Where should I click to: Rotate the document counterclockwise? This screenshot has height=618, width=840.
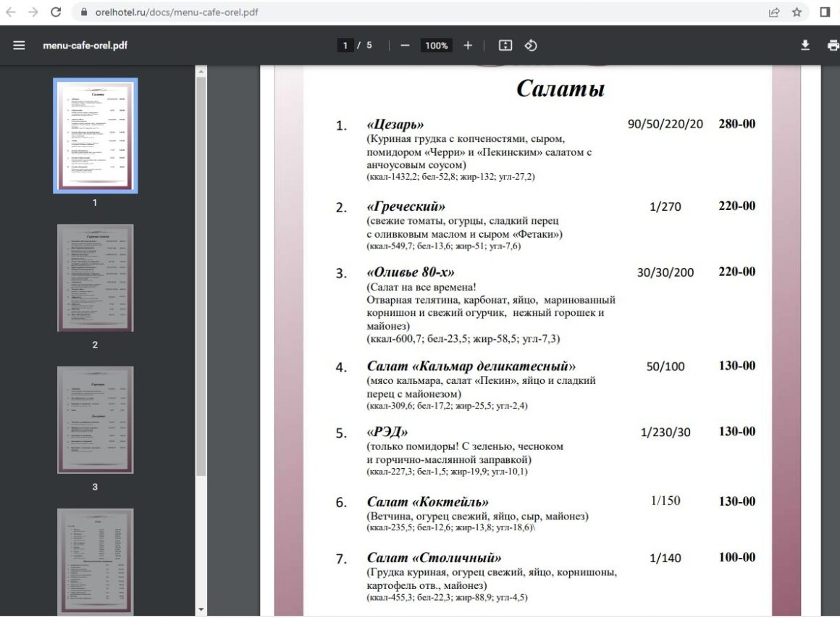click(531, 45)
